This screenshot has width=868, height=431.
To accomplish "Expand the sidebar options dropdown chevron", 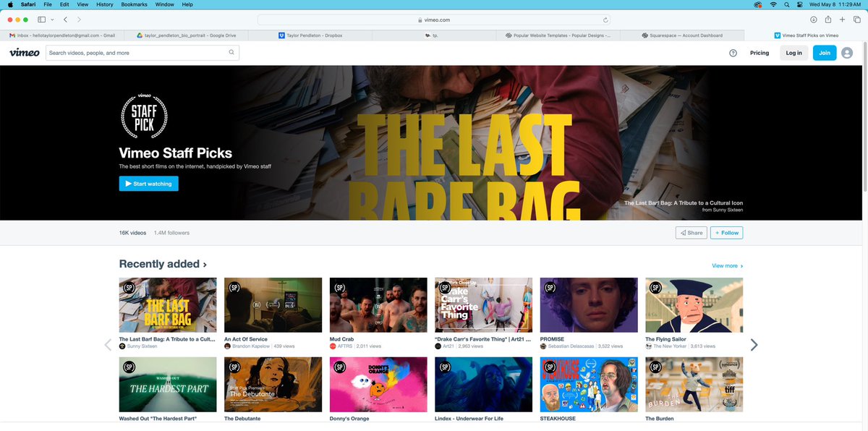I will (x=52, y=20).
